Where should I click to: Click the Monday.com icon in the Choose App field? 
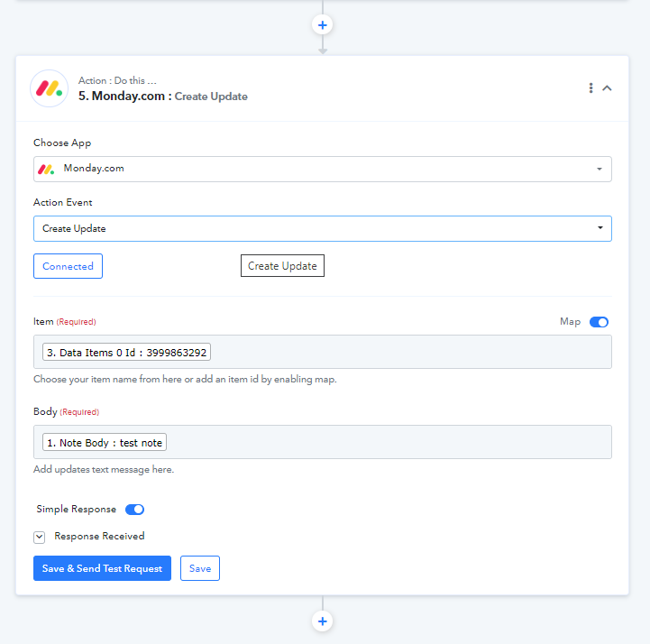46,169
